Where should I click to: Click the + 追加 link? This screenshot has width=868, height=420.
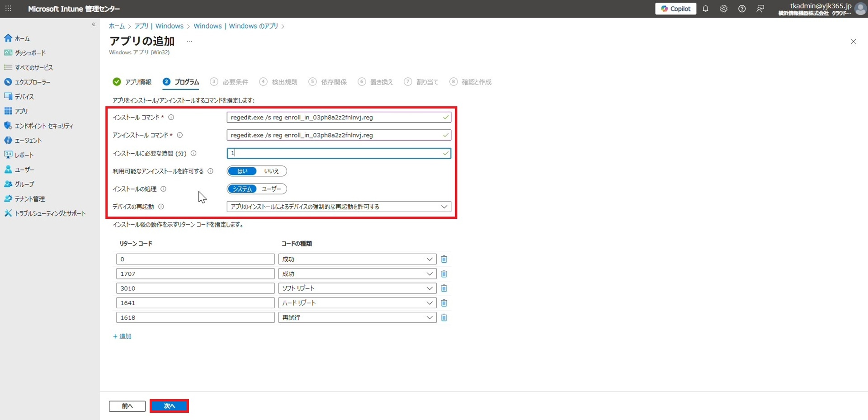(122, 336)
